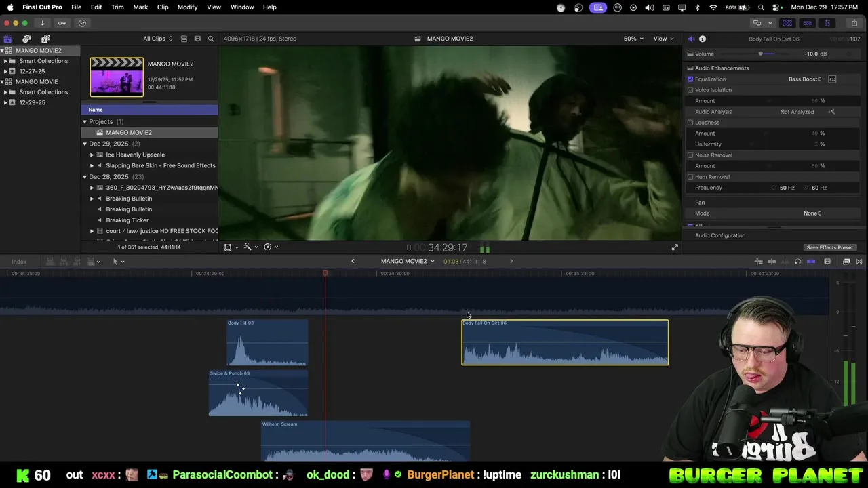Image resolution: width=868 pixels, height=488 pixels.
Task: Pause playback in the viewer
Action: (x=408, y=247)
